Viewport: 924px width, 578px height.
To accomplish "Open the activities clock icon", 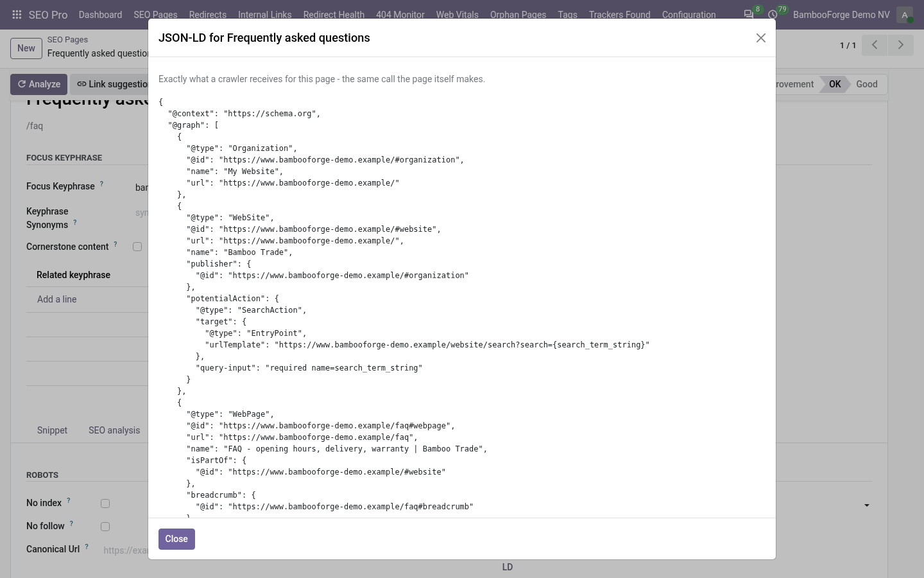I will [773, 14].
